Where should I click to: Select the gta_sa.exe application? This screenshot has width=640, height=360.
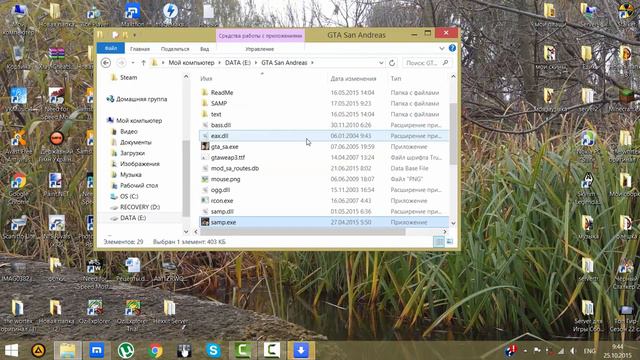pyautogui.click(x=224, y=147)
